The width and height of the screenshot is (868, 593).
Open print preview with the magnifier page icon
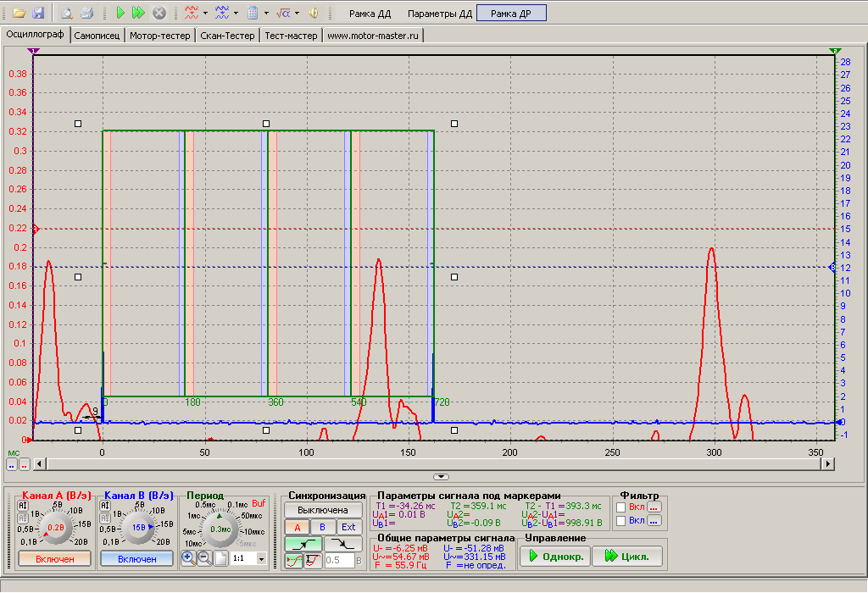click(67, 13)
